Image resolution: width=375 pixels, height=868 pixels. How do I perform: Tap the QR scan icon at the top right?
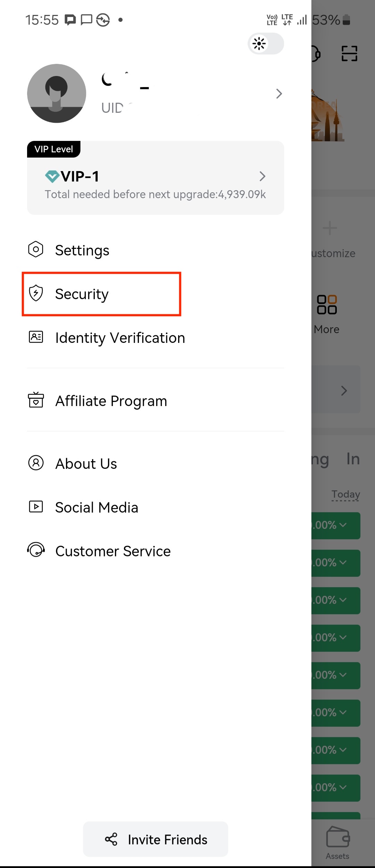pos(349,53)
